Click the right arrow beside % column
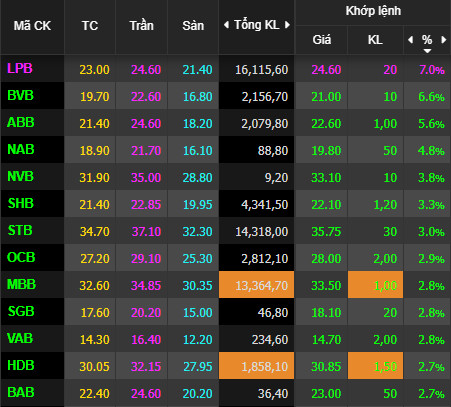This screenshot has width=451, height=407. (443, 40)
